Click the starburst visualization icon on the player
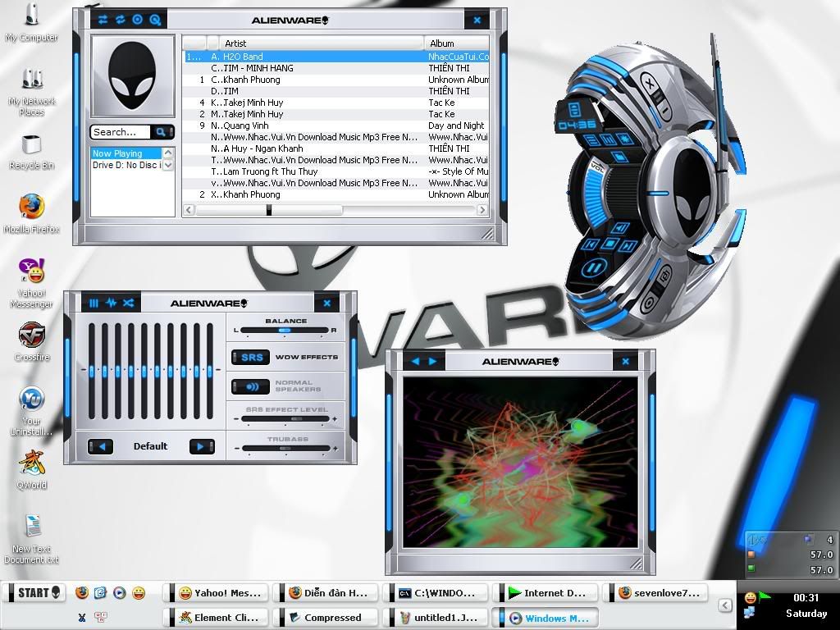Screen dimensions: 840x630 pos(624,139)
